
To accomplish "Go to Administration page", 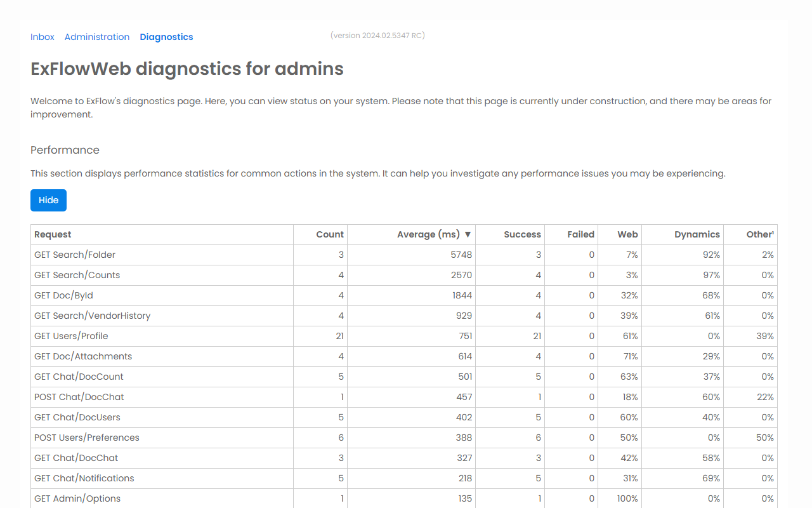I will 97,37.
